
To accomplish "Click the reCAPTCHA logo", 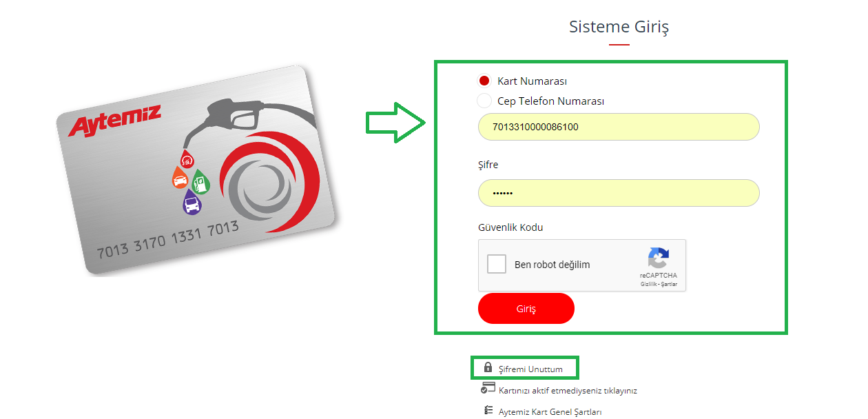I will coord(659,258).
